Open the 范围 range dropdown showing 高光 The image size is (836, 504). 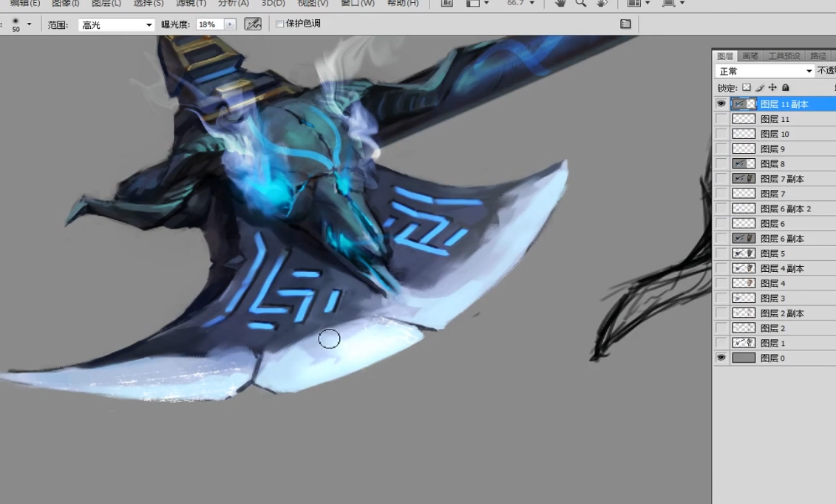[x=116, y=24]
